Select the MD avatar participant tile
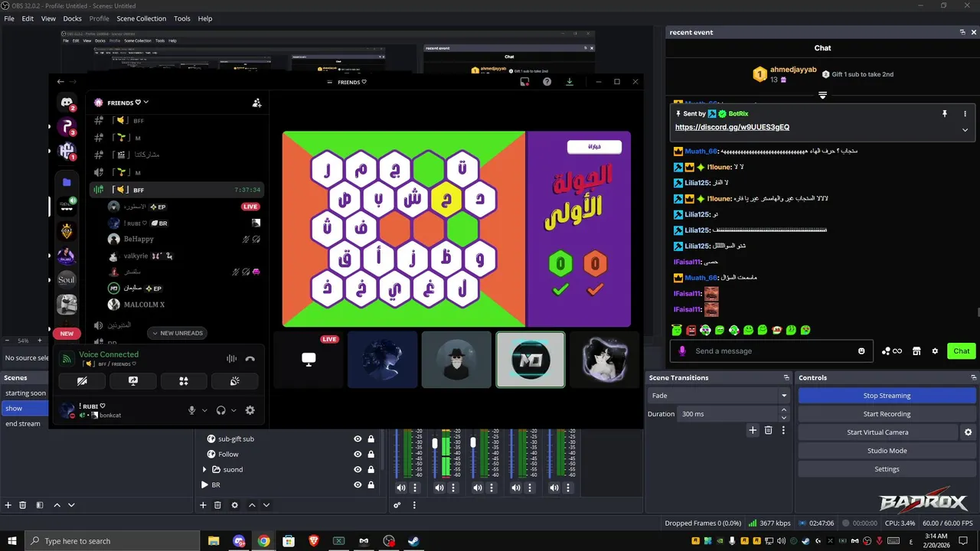 [531, 360]
